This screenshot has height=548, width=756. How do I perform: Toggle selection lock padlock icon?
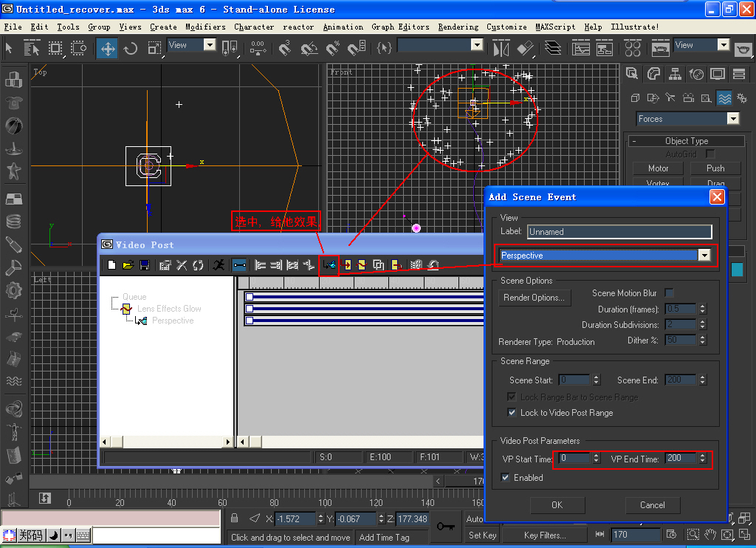[234, 518]
